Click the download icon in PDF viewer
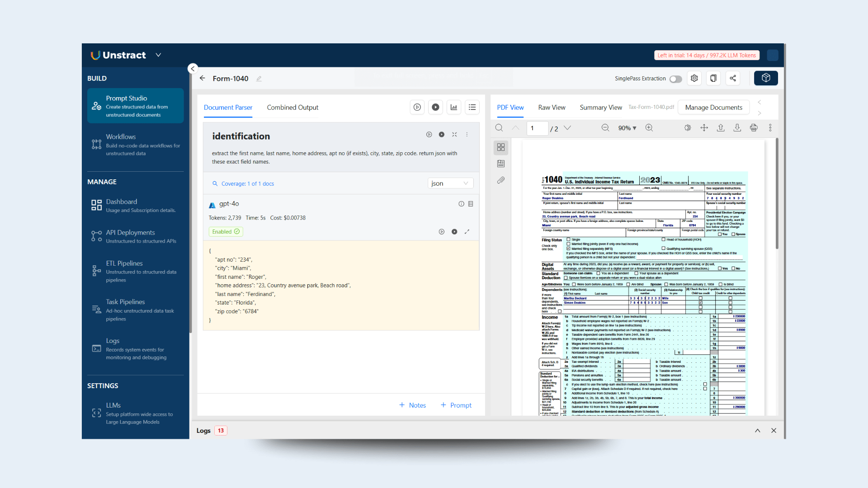The image size is (868, 488). [737, 128]
